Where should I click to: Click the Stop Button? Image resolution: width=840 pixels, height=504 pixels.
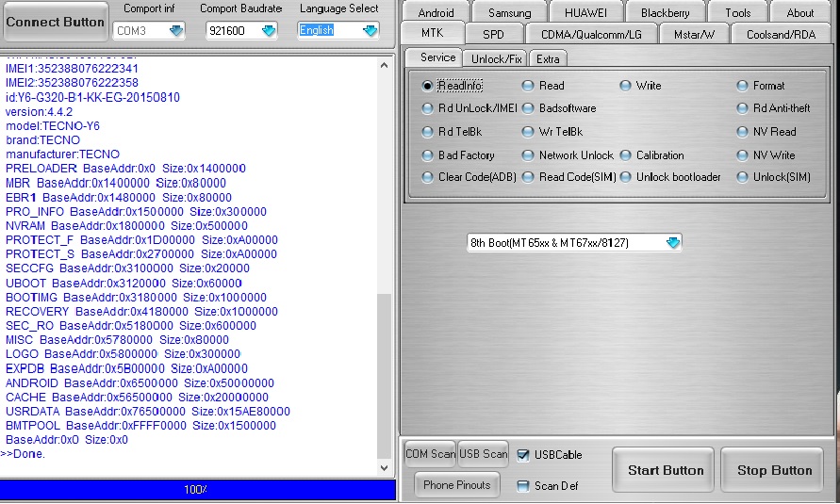(772, 470)
